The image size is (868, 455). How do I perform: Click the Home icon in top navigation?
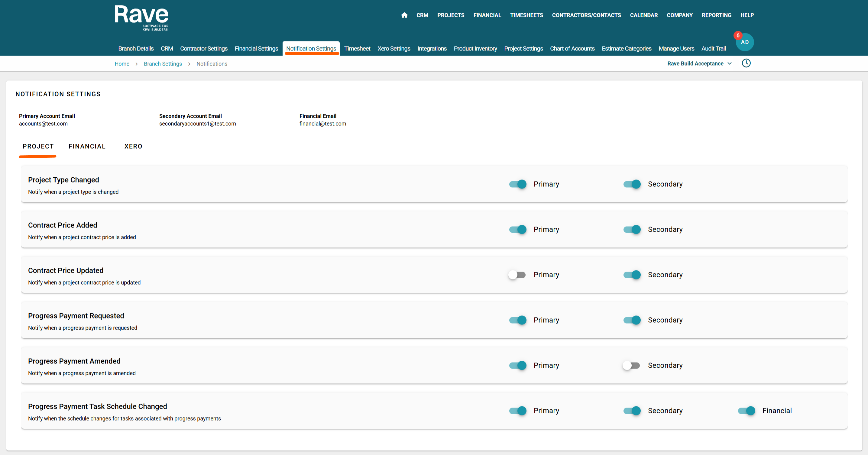pos(404,15)
